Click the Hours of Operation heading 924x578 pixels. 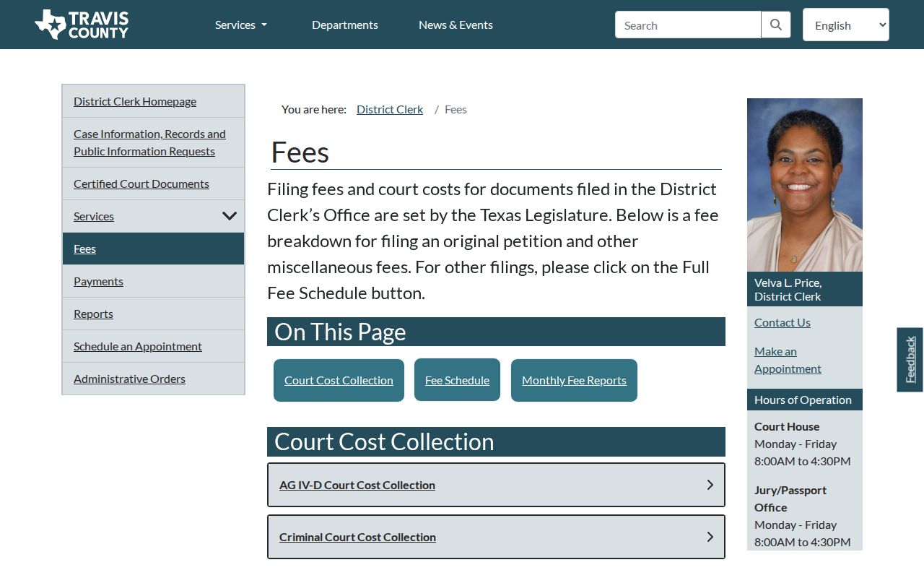[805, 400]
